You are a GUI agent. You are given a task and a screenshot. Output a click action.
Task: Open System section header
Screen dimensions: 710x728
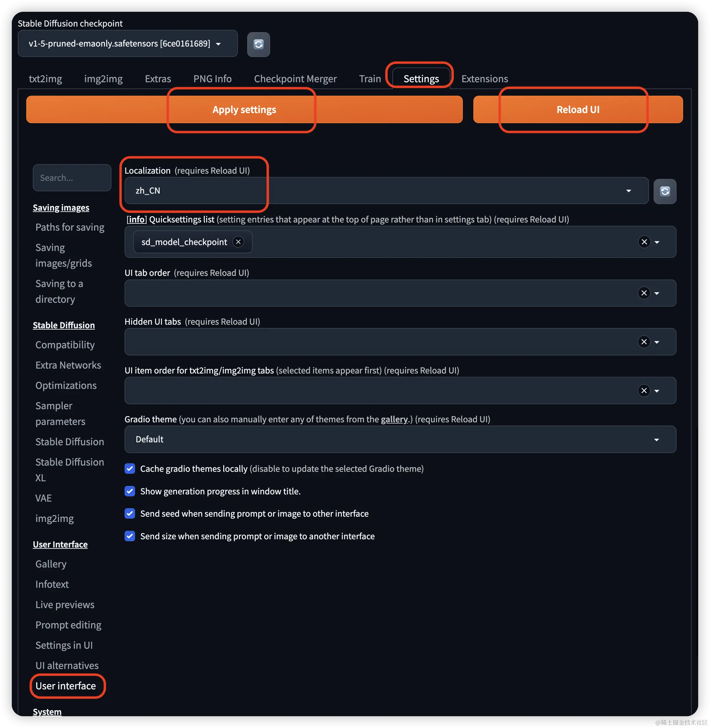tap(47, 712)
